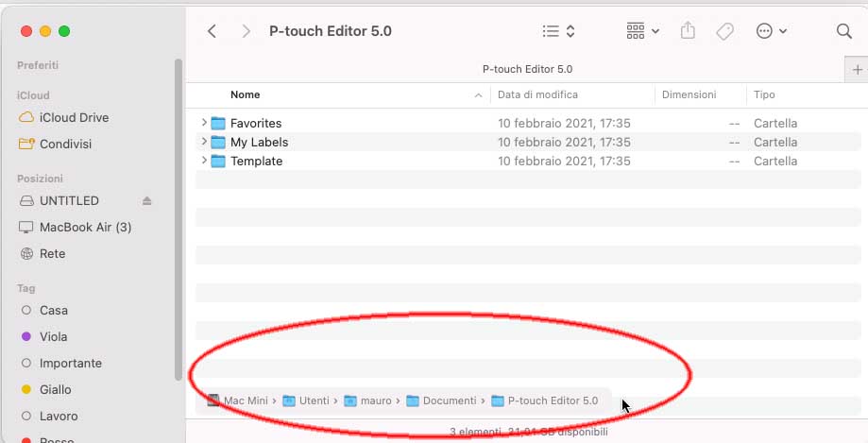The height and width of the screenshot is (443, 868).
Task: Open the group-by grid dropdown
Action: click(x=642, y=31)
